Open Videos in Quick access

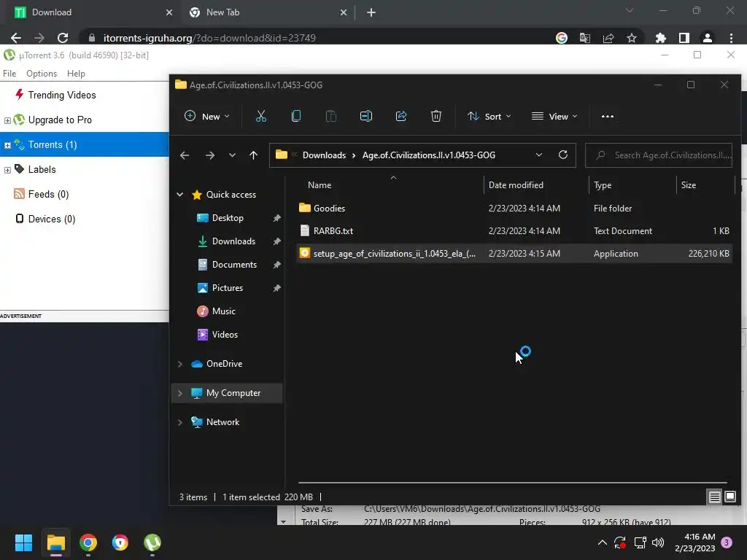click(225, 335)
